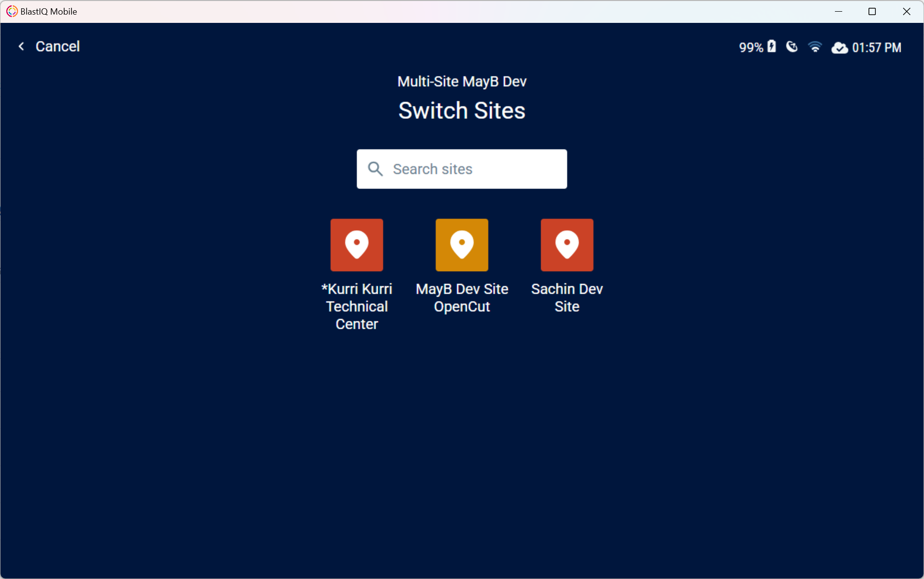924x579 pixels.
Task: Click the Cancel button
Action: 57,46
